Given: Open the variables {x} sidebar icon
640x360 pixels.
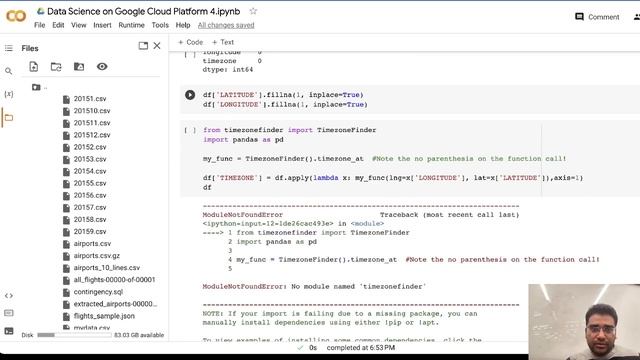Looking at the screenshot, I should (9, 94).
